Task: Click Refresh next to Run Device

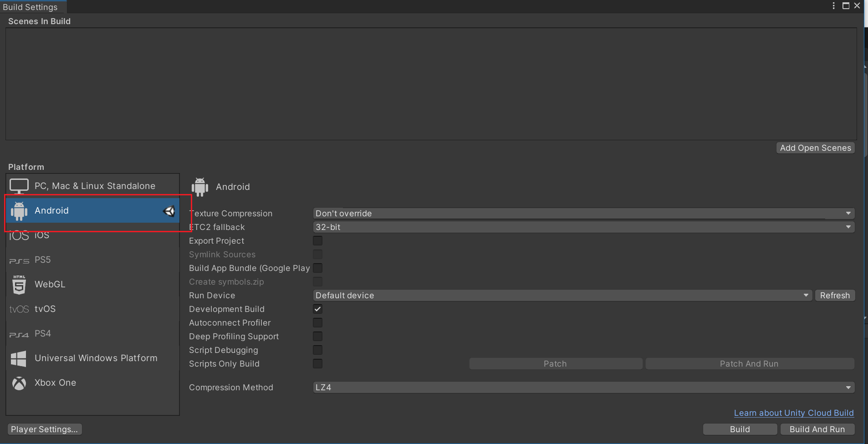Action: coord(835,295)
